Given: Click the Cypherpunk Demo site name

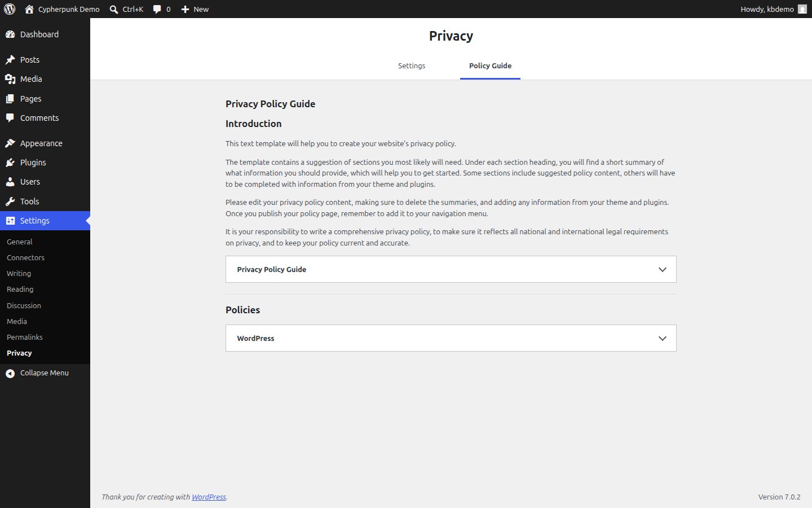Looking at the screenshot, I should 69,9.
